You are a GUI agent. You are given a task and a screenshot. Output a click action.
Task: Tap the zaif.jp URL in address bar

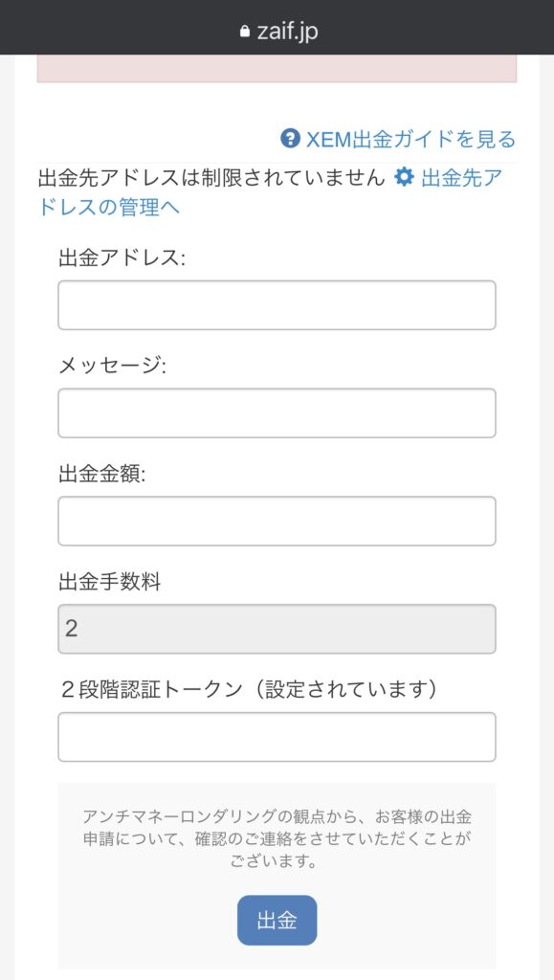287,32
